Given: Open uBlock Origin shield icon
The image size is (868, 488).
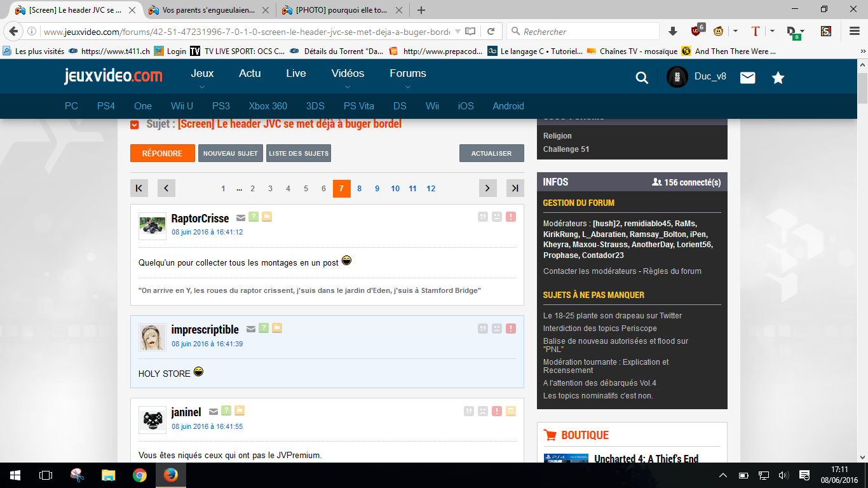Looking at the screenshot, I should (x=697, y=30).
